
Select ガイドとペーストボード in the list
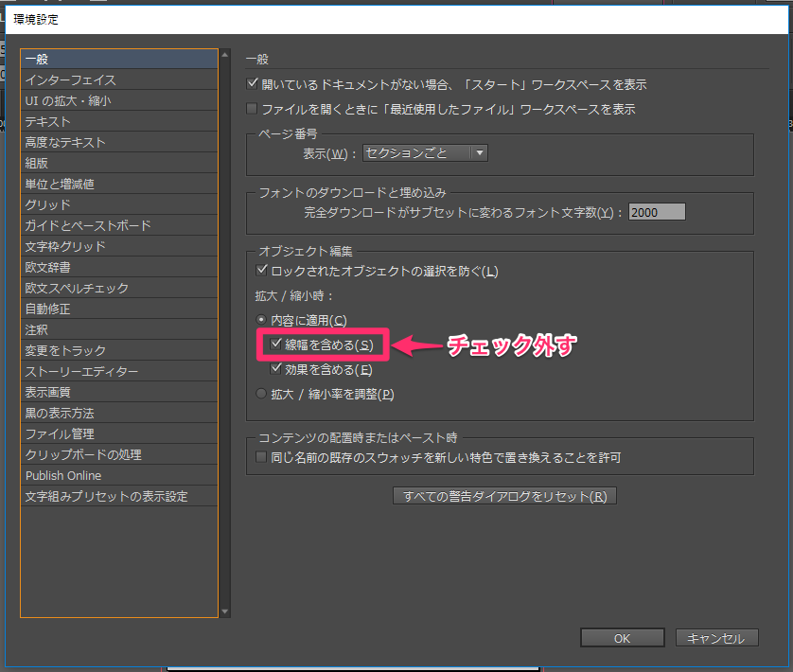pyautogui.click(x=119, y=225)
